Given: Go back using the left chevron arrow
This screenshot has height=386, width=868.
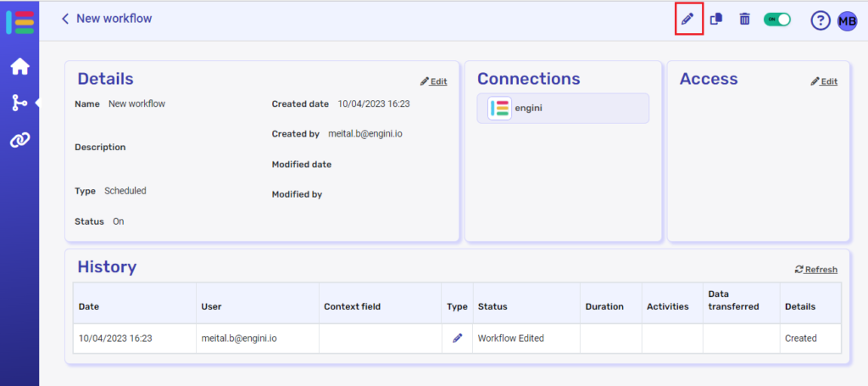Looking at the screenshot, I should (65, 19).
